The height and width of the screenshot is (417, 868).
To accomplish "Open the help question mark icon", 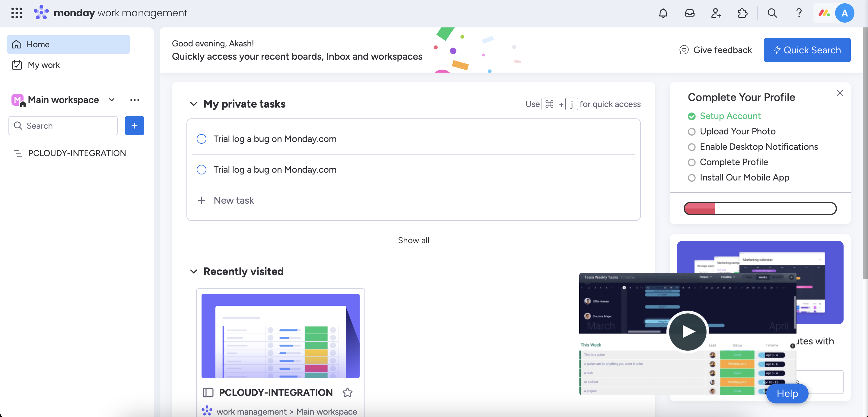I will point(799,13).
